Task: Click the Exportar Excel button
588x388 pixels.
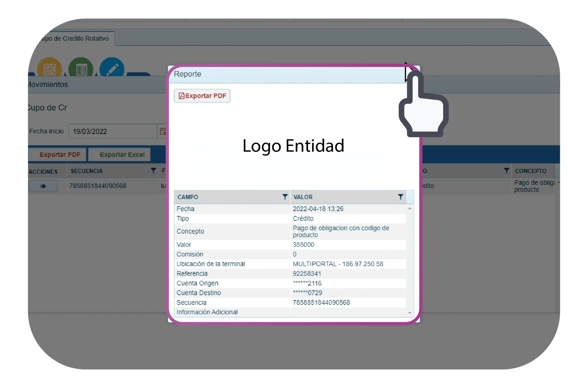Action: point(119,155)
